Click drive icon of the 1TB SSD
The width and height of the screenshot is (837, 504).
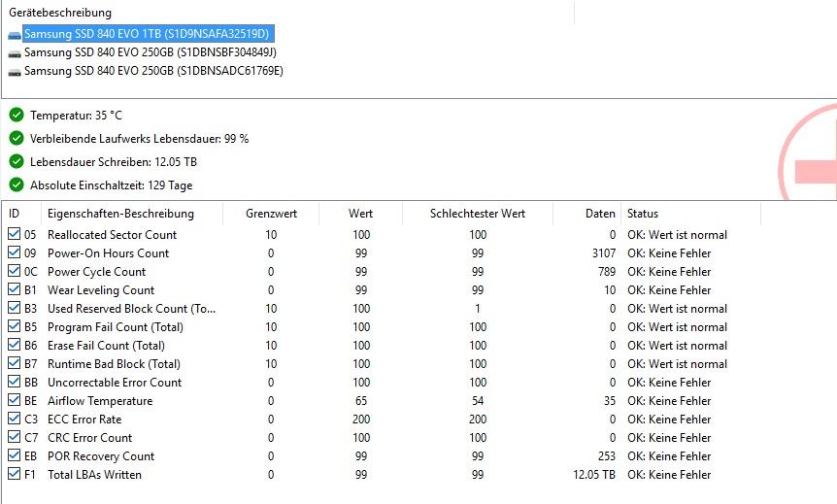15,35
